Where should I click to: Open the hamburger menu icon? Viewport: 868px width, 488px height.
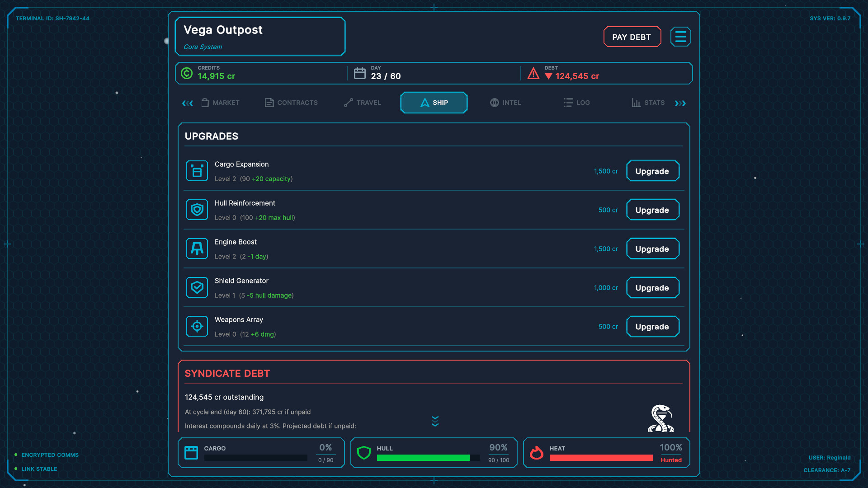click(x=680, y=37)
